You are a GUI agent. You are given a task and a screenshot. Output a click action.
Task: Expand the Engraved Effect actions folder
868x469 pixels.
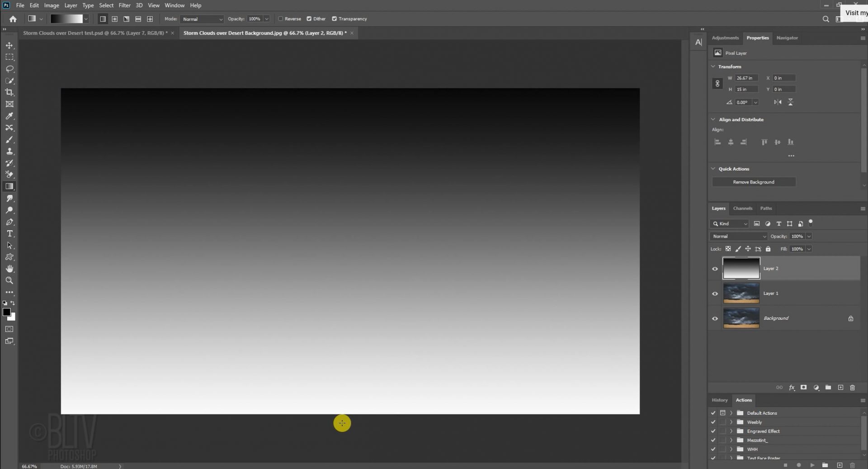(x=731, y=431)
